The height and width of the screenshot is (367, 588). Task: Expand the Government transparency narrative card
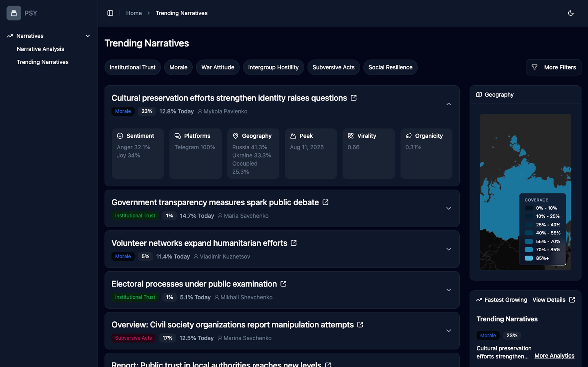[x=449, y=209]
